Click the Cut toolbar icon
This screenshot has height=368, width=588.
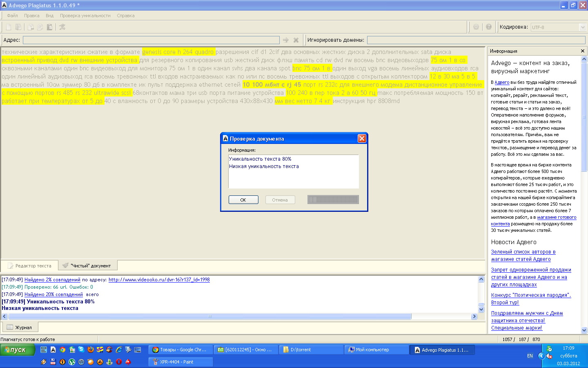pos(31,27)
